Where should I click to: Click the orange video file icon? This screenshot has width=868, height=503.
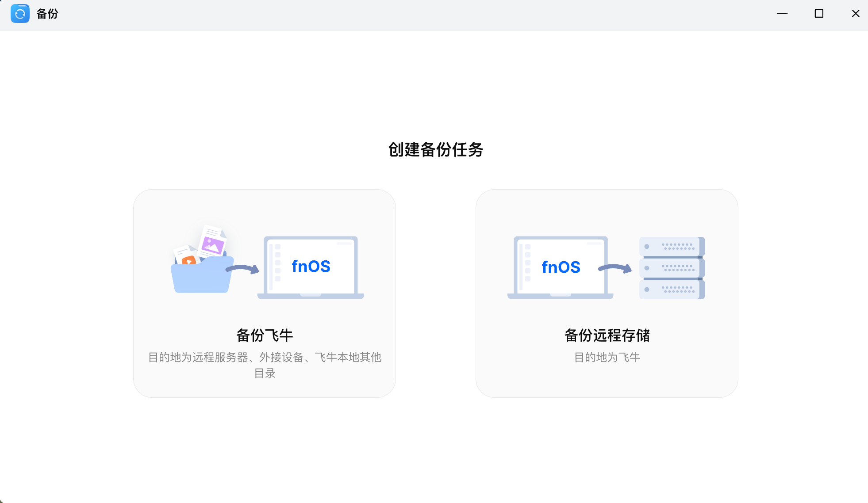(189, 259)
